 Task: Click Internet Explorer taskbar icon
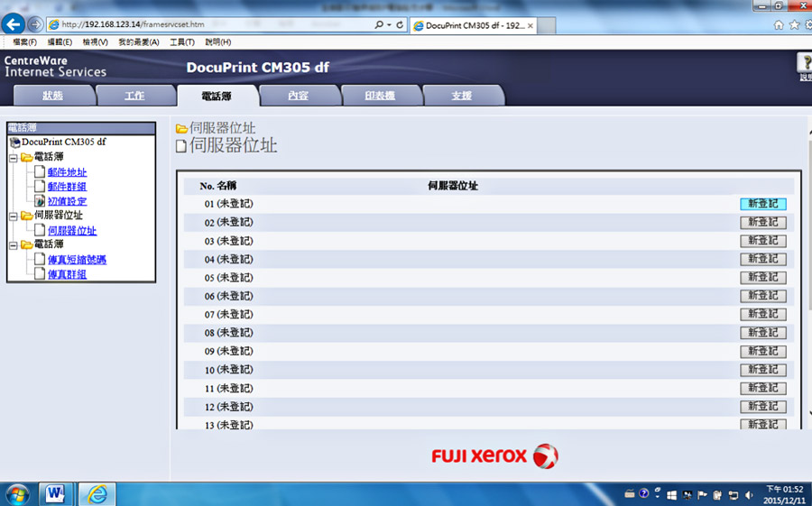click(97, 493)
